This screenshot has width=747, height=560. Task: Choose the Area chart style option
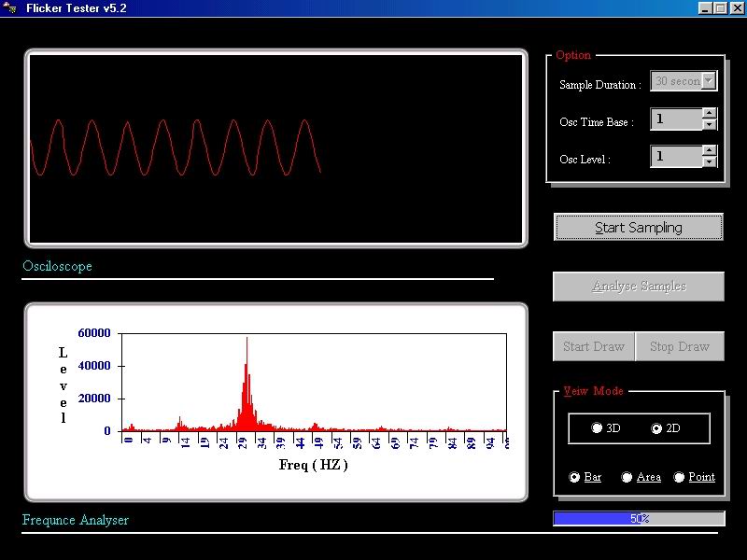tap(627, 477)
